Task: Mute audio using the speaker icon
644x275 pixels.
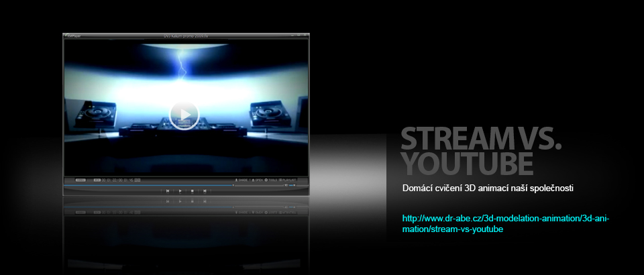Action: (286, 185)
